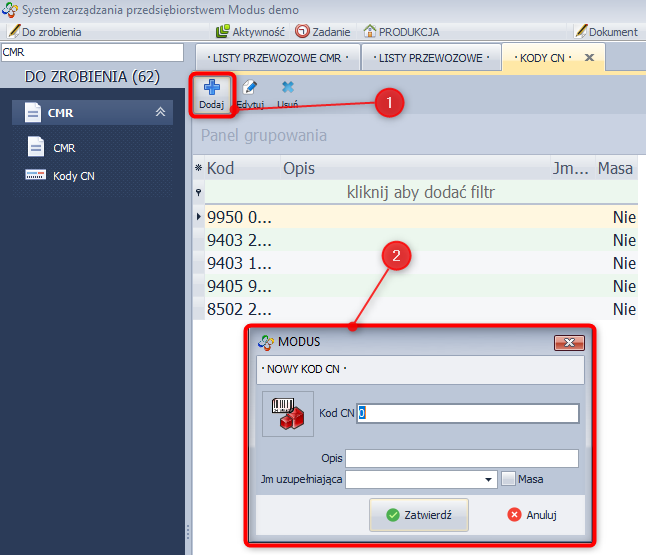Click the Kod CN input field
Viewport: 646px width, 555px height.
[468, 413]
